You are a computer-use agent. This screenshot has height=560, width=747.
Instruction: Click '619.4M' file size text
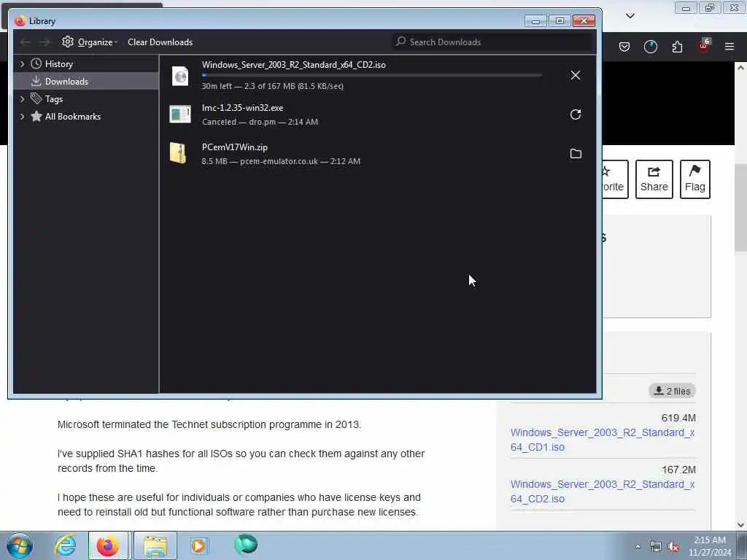[678, 418]
